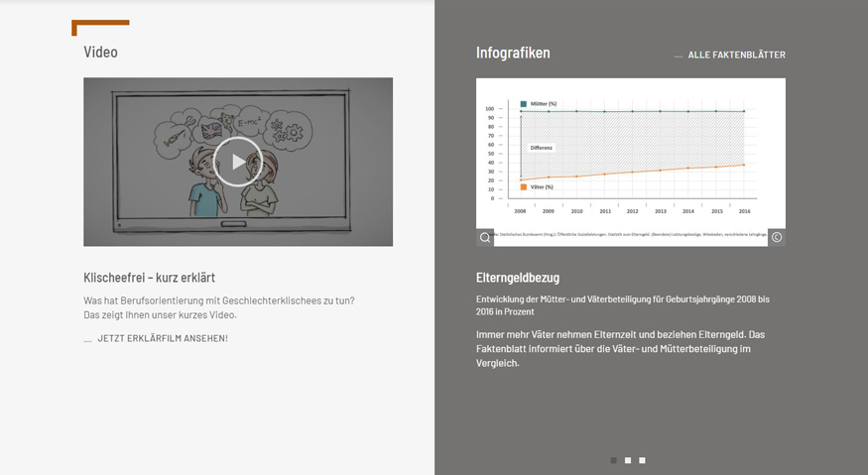868x475 pixels.
Task: Open the 'Elterngeldbezug' infographic title
Action: (518, 278)
